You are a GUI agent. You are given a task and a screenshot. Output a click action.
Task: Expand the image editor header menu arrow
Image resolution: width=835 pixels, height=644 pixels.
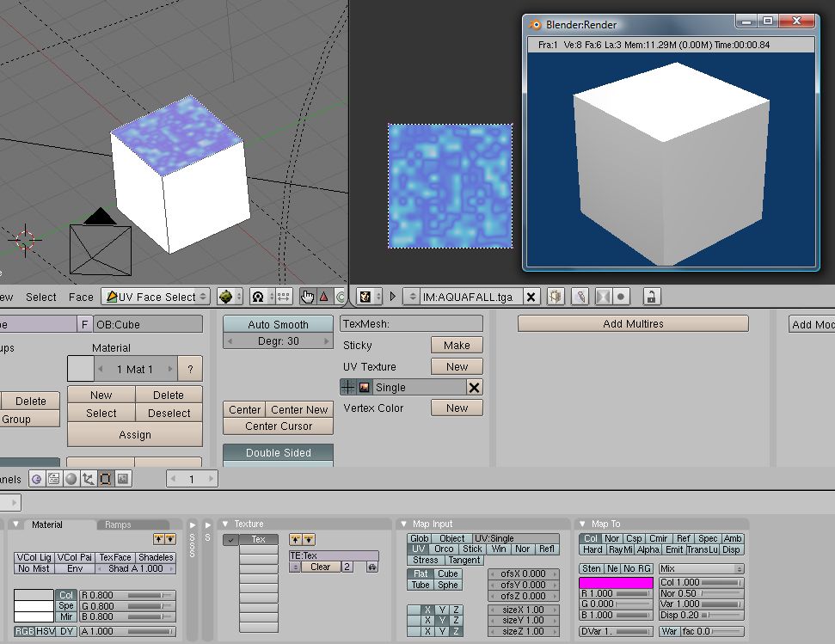(x=393, y=297)
